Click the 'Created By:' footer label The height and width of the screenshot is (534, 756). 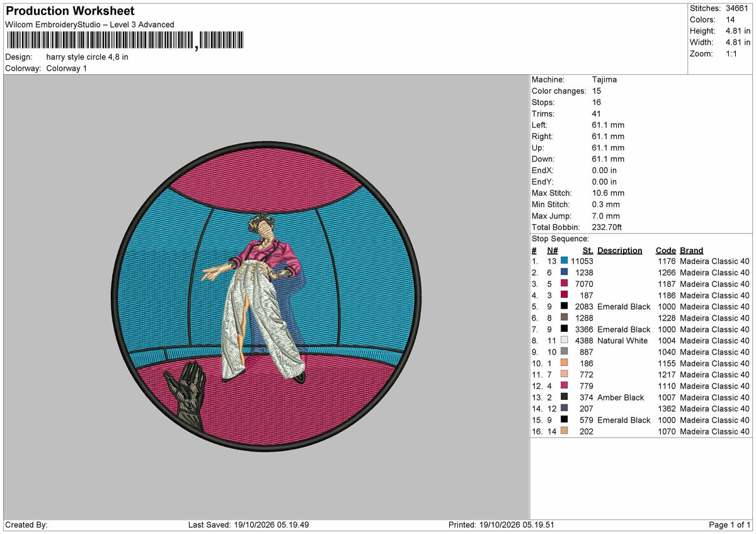tap(26, 525)
